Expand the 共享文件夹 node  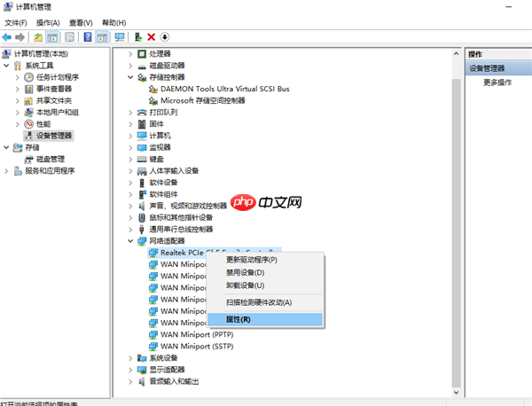click(18, 101)
